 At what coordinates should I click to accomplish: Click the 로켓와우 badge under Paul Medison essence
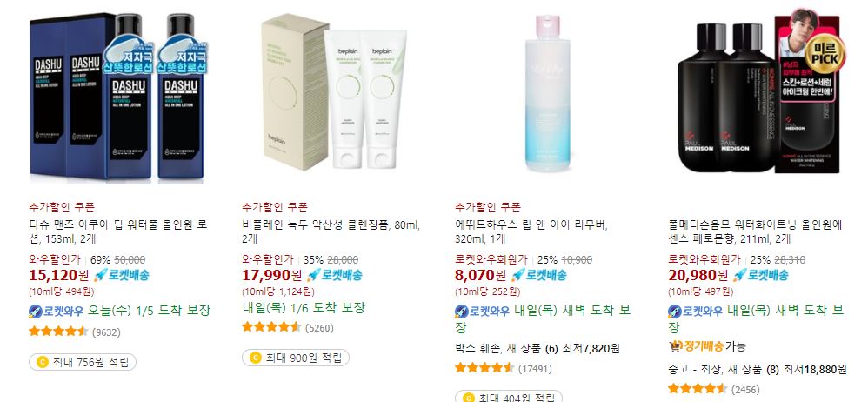695,312
